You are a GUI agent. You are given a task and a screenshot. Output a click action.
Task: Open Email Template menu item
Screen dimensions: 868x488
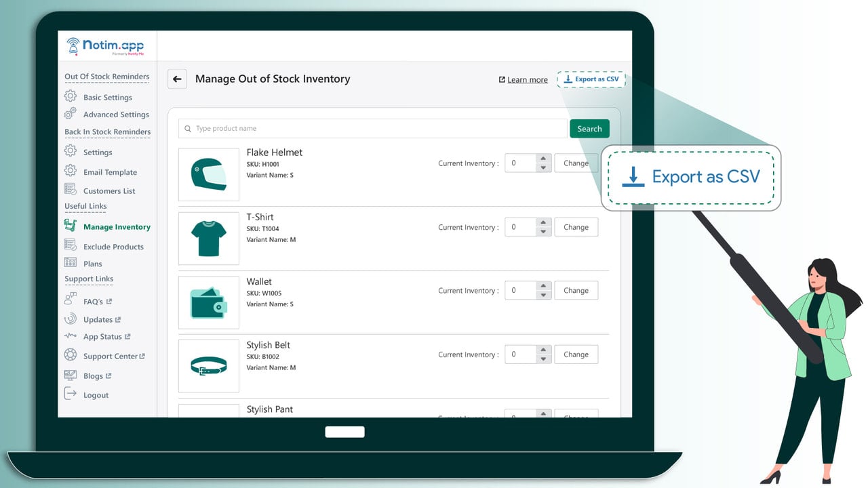[110, 172]
